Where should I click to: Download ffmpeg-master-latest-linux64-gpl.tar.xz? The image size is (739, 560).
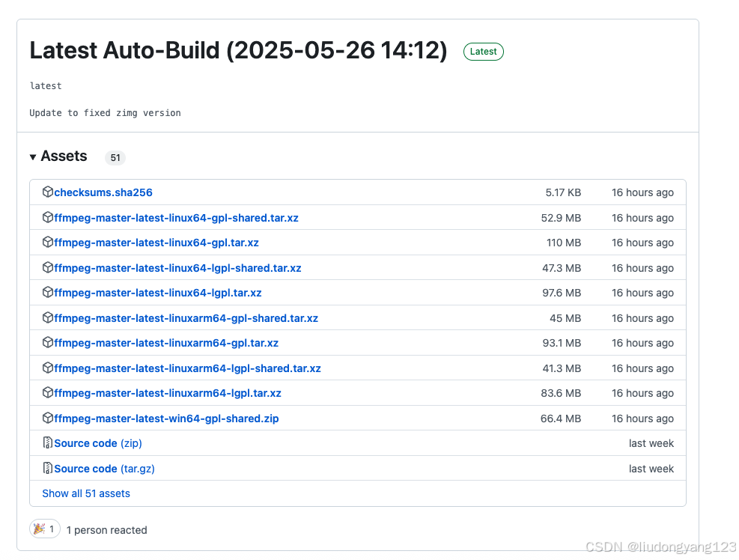pyautogui.click(x=156, y=243)
